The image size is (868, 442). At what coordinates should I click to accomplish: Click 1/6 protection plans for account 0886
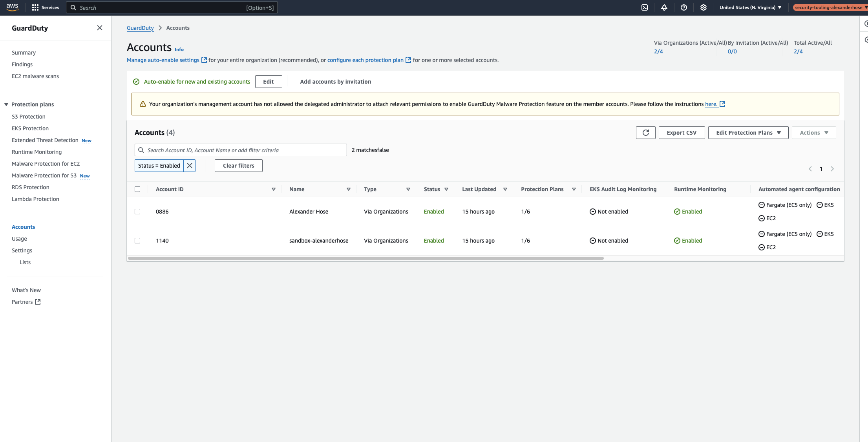tap(526, 212)
